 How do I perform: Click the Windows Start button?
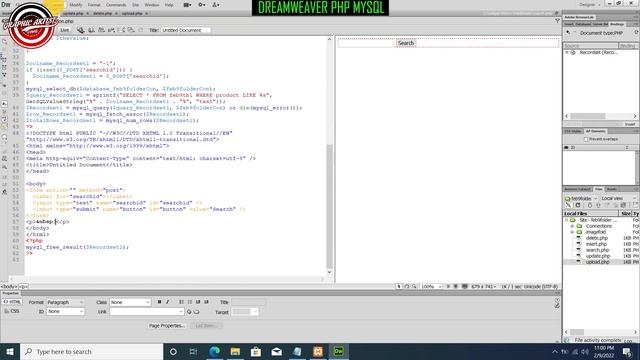(10, 351)
